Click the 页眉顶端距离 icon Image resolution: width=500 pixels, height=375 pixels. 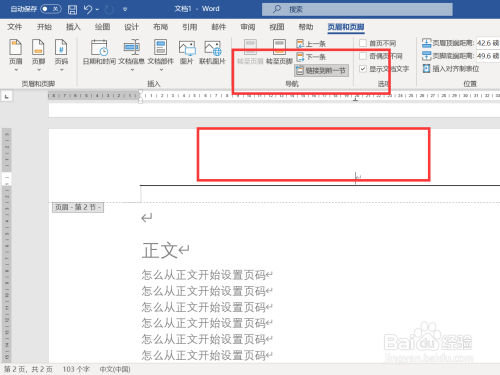point(426,43)
